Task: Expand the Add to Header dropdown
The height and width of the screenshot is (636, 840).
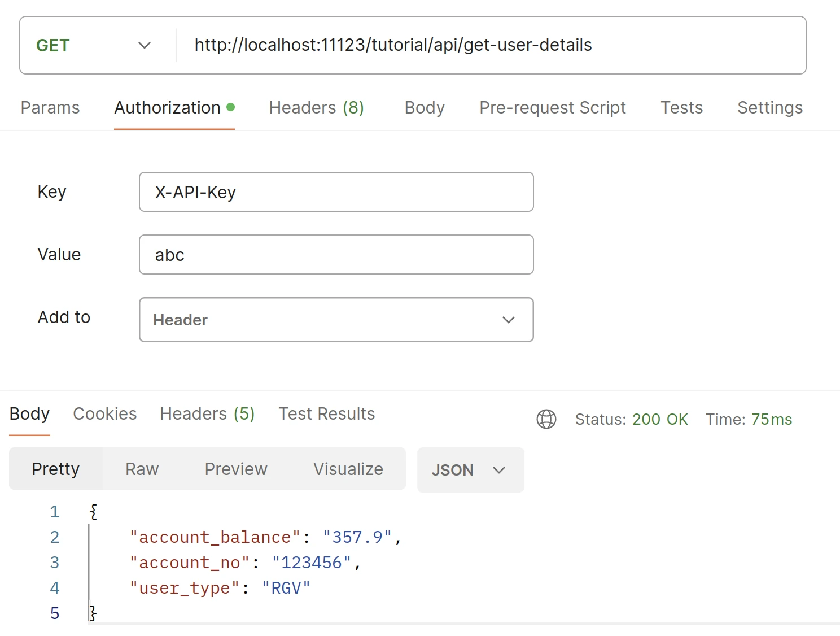Action: tap(336, 320)
